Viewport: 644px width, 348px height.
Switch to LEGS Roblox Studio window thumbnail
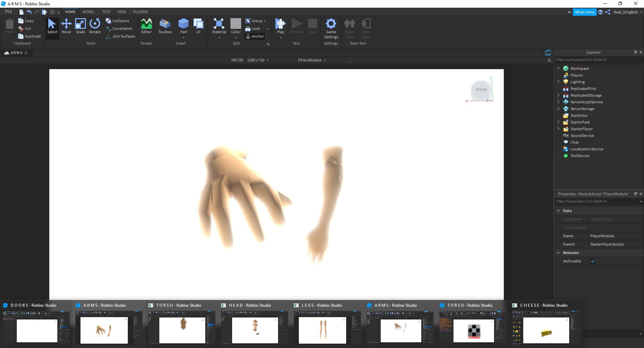click(327, 324)
